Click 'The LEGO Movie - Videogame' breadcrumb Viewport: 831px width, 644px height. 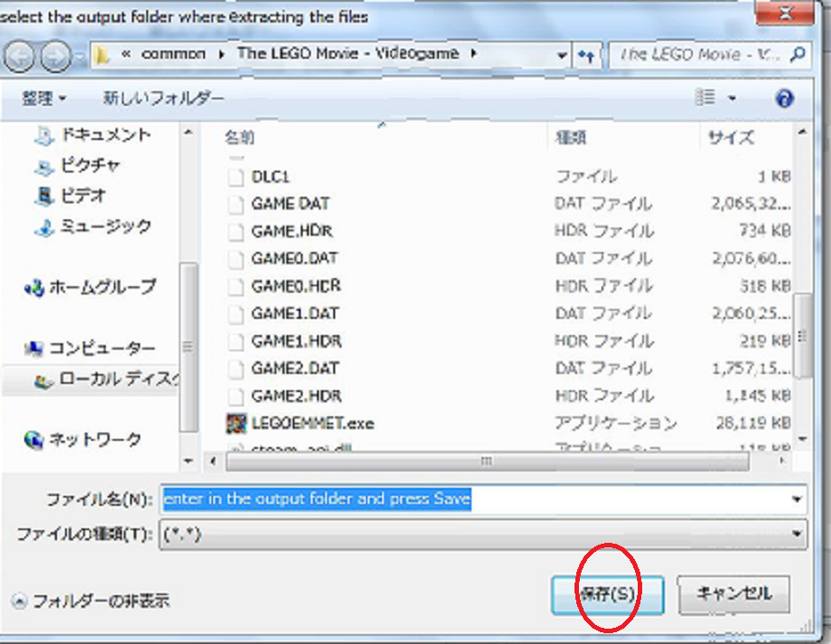pos(348,53)
